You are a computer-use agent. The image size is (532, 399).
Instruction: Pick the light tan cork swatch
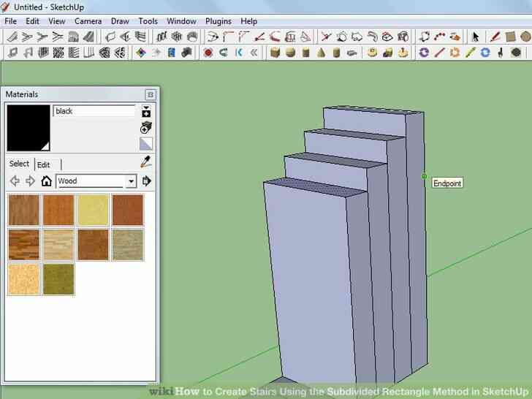tap(23, 279)
